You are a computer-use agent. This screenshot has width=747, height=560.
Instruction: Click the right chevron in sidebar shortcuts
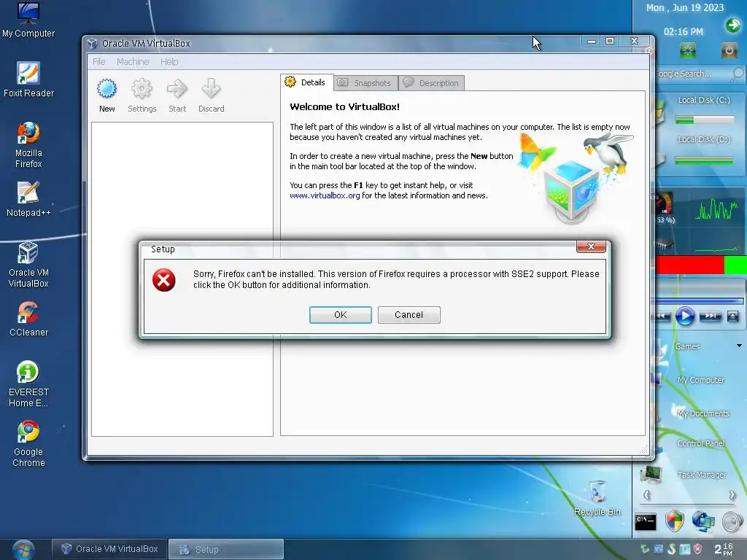pos(732,495)
